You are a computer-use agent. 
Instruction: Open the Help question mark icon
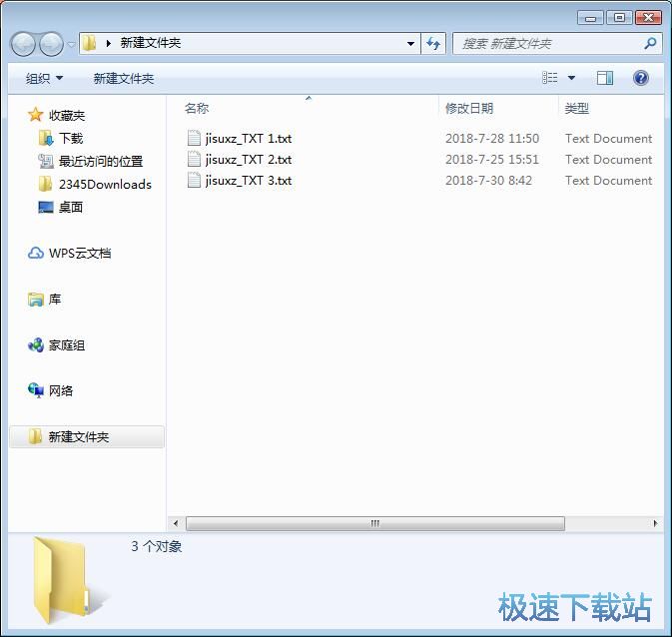641,78
